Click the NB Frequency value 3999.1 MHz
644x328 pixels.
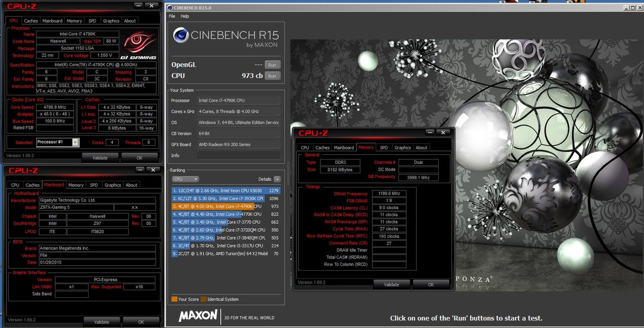pyautogui.click(x=418, y=177)
